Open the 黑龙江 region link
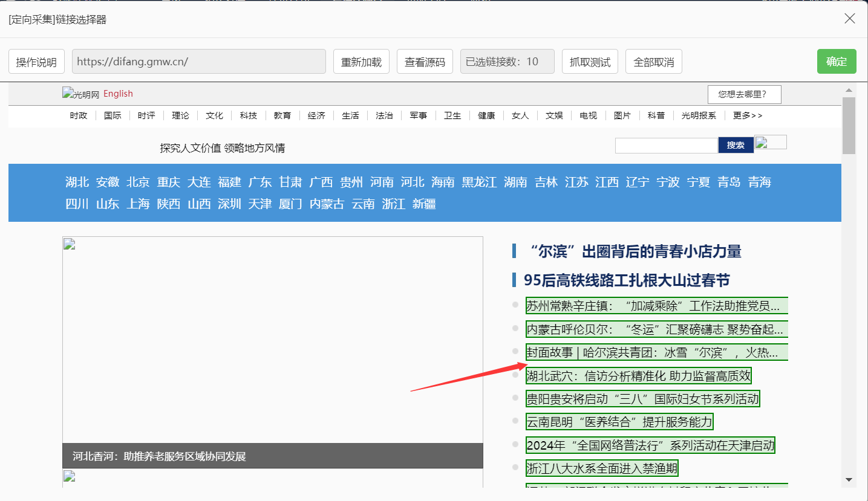The width and height of the screenshot is (868, 501). [x=479, y=183]
